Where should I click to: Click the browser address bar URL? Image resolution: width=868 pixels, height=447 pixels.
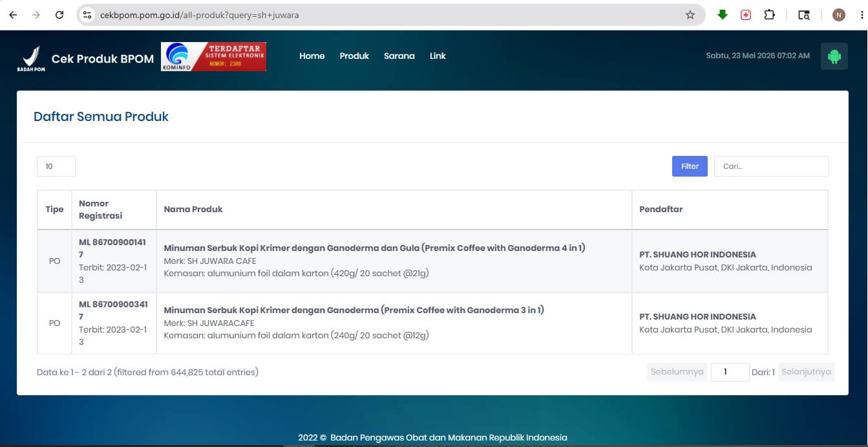click(x=200, y=15)
